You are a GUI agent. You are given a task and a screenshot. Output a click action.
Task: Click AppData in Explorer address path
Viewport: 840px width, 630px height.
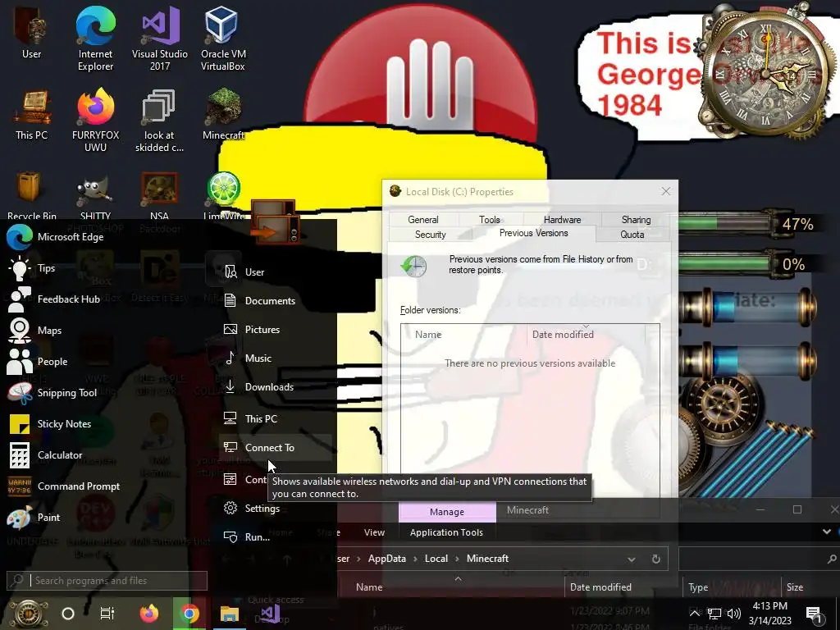tap(387, 559)
